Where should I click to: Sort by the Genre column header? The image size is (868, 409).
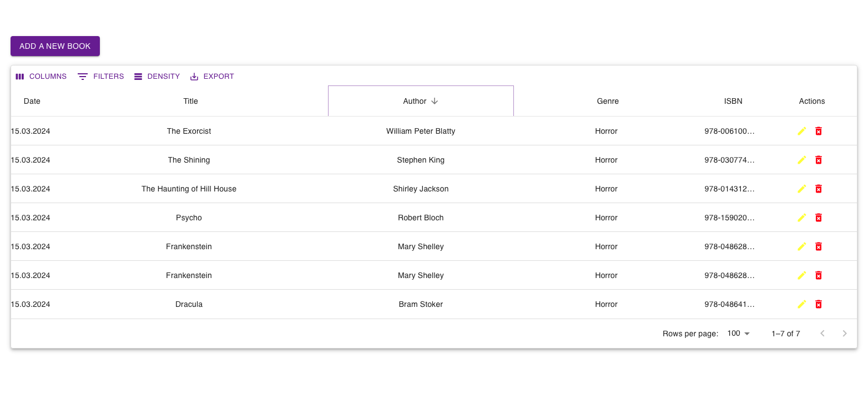(x=608, y=101)
